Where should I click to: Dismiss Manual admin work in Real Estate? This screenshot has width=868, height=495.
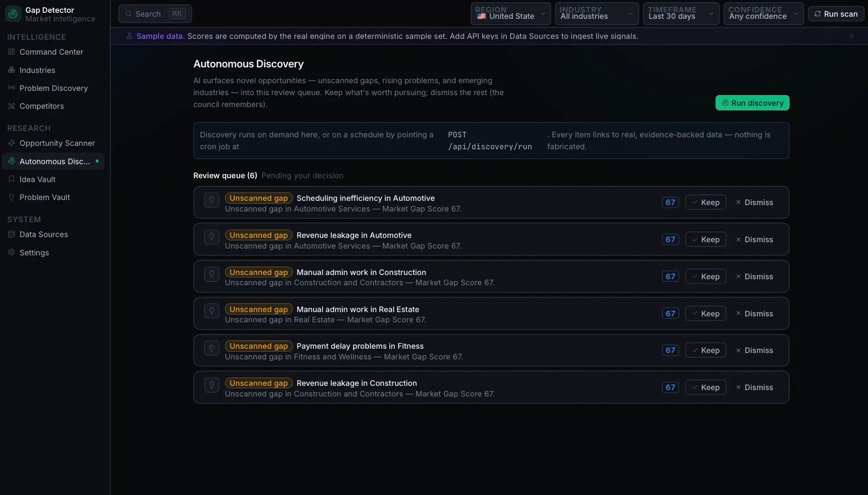[754, 314]
